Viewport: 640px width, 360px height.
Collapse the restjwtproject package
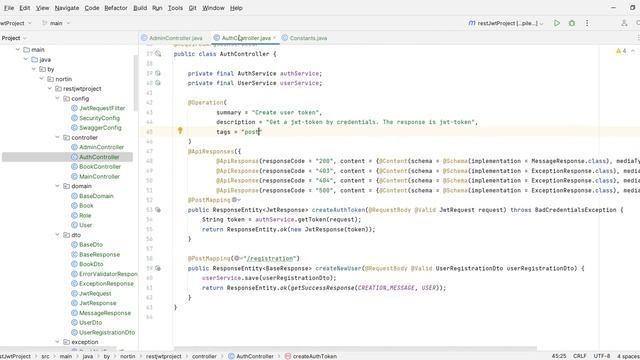50,89
